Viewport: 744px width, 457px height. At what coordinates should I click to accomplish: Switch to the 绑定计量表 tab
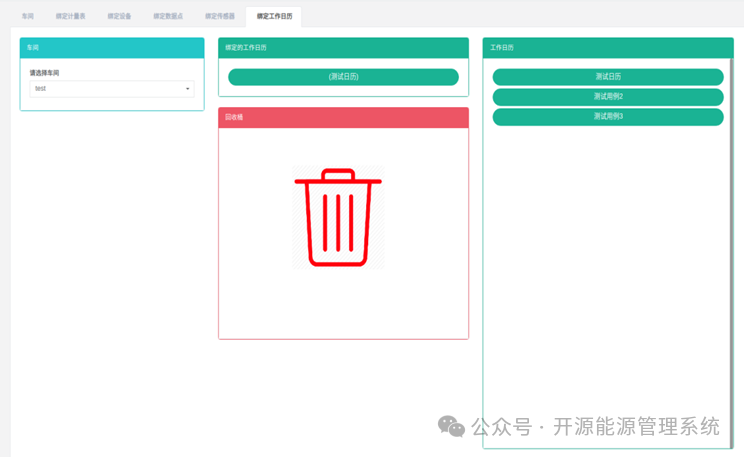click(x=70, y=16)
